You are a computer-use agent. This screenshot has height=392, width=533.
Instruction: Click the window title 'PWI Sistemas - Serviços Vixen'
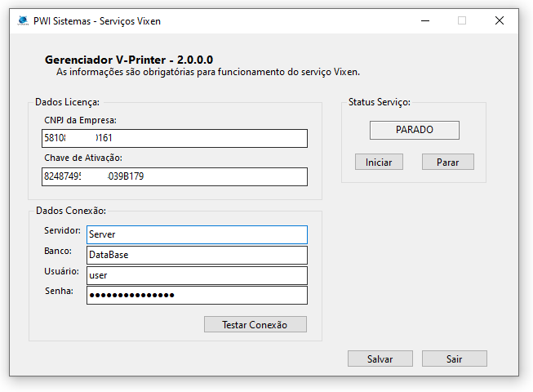97,21
